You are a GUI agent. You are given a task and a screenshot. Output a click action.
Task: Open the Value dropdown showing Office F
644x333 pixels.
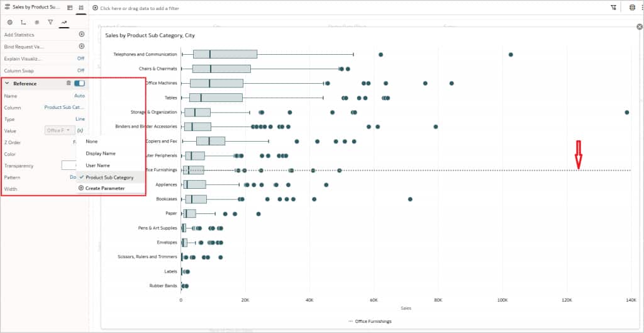(60, 130)
